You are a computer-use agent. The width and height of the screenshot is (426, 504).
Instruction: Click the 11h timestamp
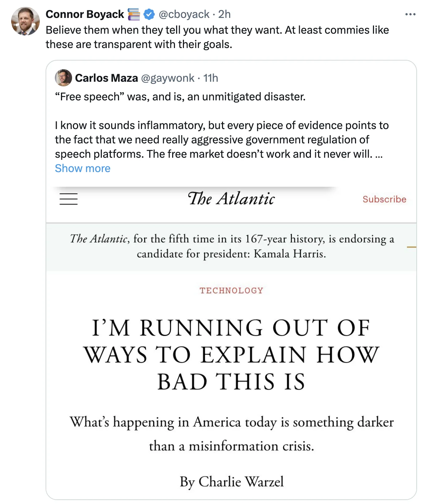pyautogui.click(x=211, y=78)
